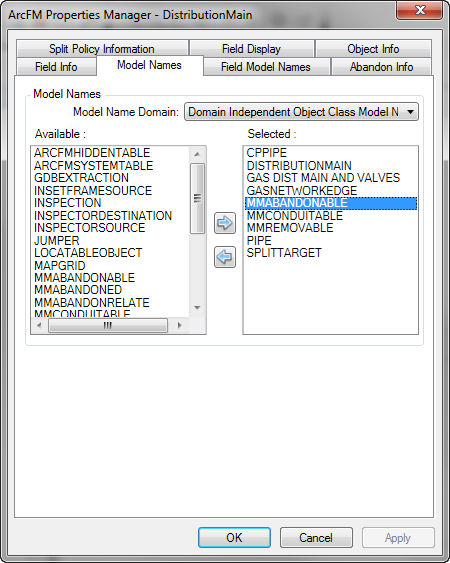Screen dimensions: 450x563
Task: Switch to the Field Display tab
Action: point(251,48)
